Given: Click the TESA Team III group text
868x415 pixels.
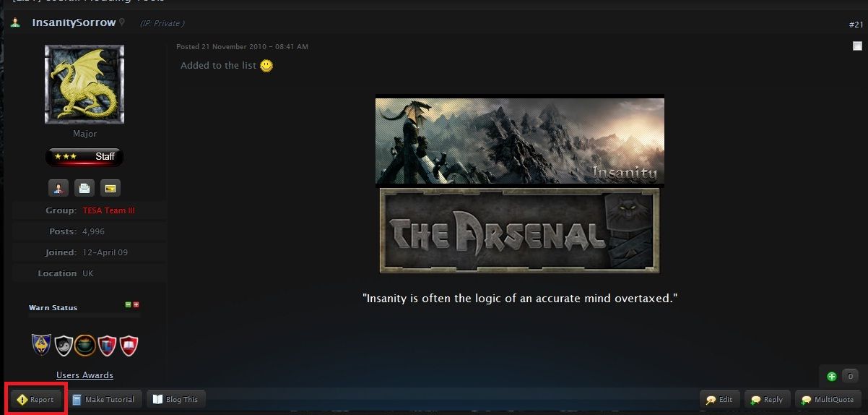Looking at the screenshot, I should pyautogui.click(x=108, y=210).
